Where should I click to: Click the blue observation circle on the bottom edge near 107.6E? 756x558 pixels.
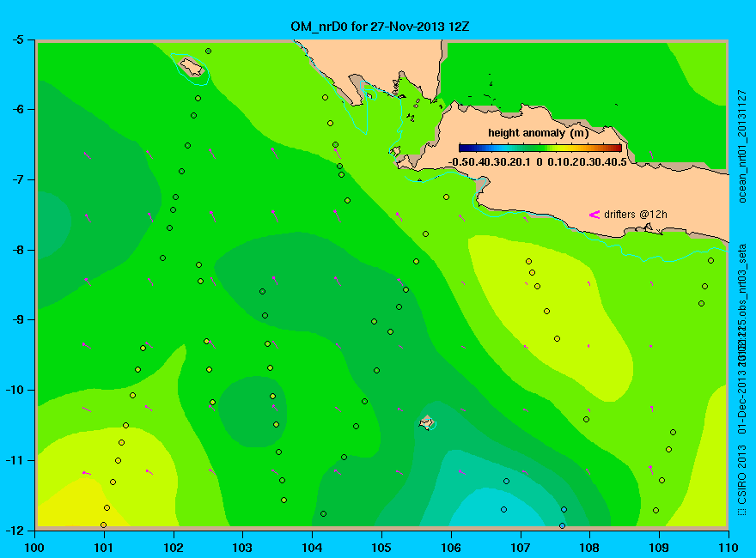(562, 525)
